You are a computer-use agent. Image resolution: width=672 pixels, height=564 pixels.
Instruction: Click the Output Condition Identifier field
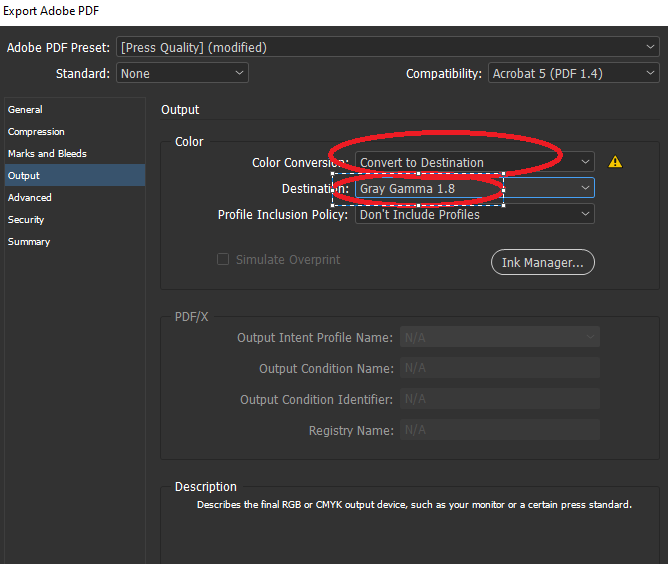[x=500, y=399]
